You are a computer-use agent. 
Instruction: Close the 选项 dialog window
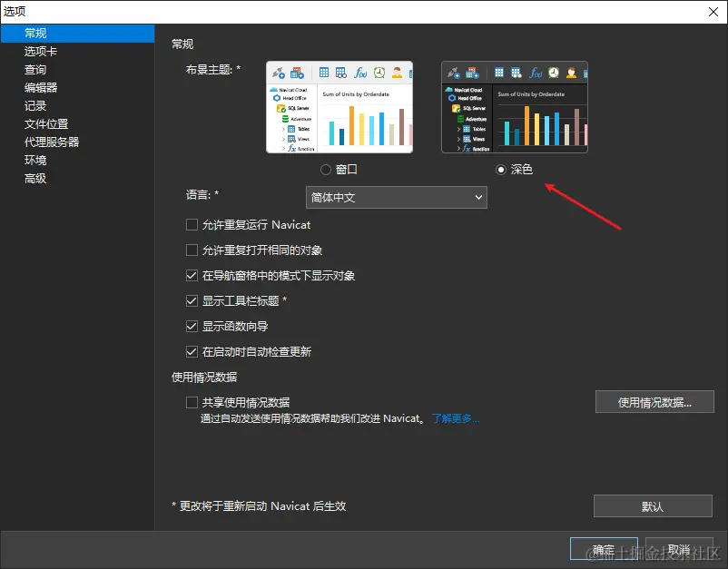713,12
